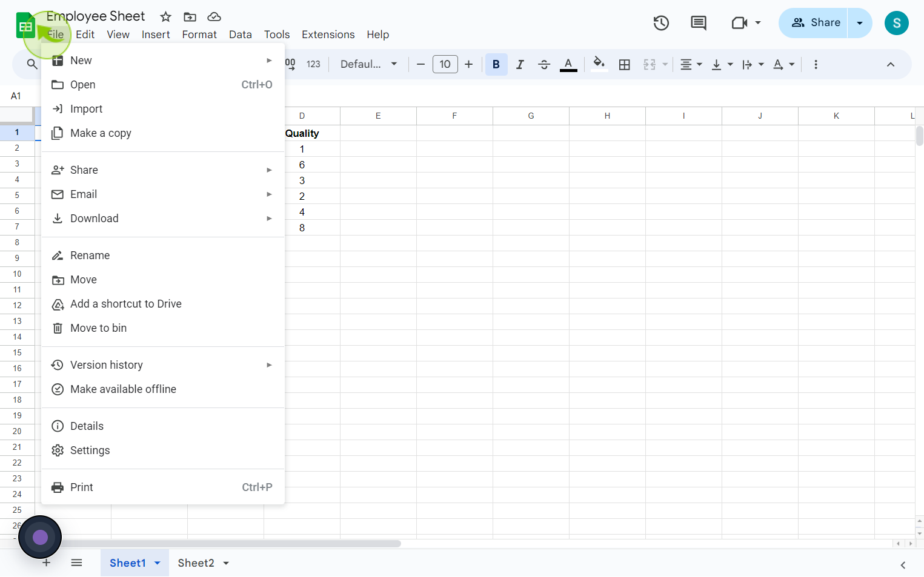
Task: Open the S account avatar
Action: [x=897, y=23]
